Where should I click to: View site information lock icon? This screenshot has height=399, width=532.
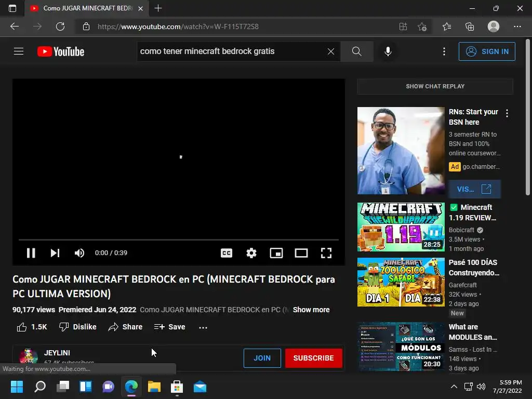click(86, 26)
